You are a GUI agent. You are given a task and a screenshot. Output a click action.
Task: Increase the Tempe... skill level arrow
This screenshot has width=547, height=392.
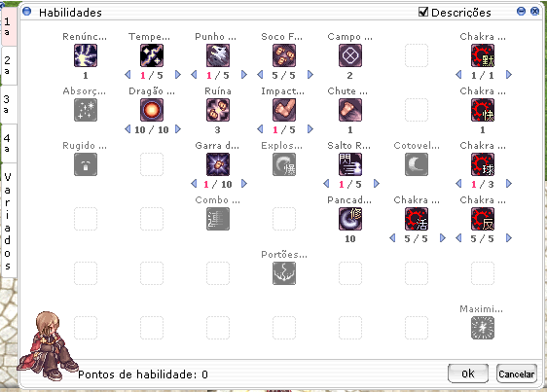pos(178,75)
